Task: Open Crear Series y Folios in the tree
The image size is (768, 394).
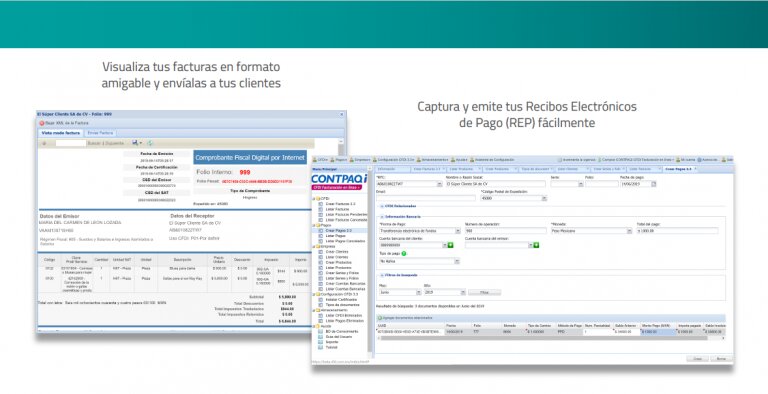Action: click(x=342, y=273)
